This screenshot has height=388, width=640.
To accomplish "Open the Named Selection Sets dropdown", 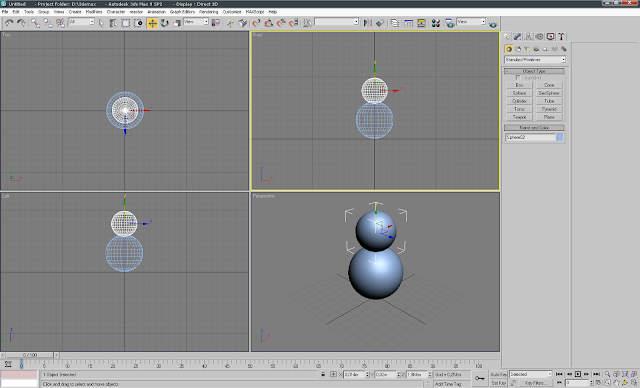I will 337,22.
